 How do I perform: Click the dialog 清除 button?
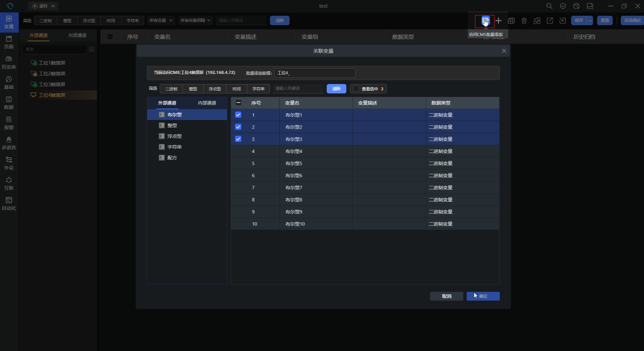pos(336,89)
